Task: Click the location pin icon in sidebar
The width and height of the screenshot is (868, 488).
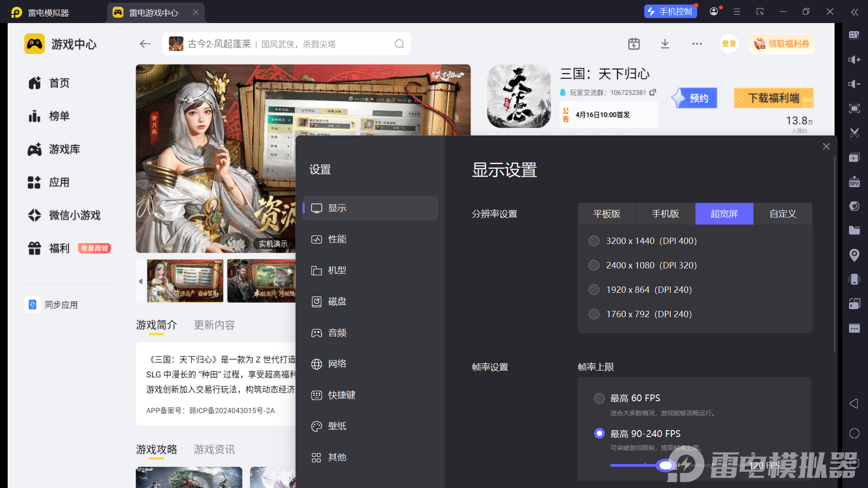Action: [854, 255]
